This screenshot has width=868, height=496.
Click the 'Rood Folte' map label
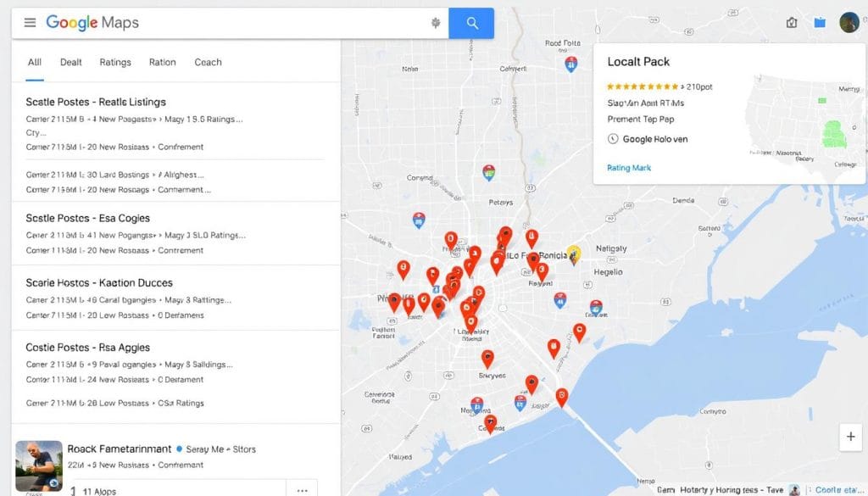tap(563, 42)
